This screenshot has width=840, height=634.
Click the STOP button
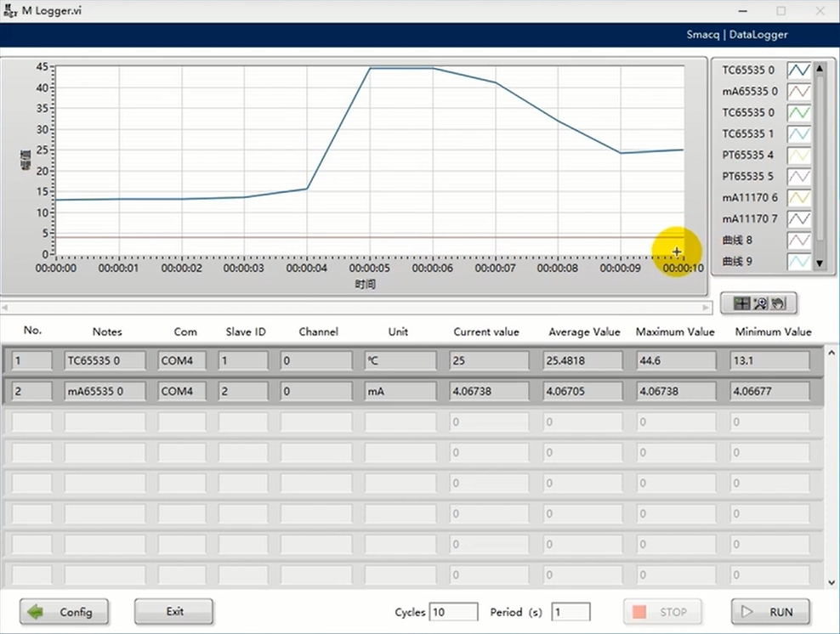[x=663, y=612]
